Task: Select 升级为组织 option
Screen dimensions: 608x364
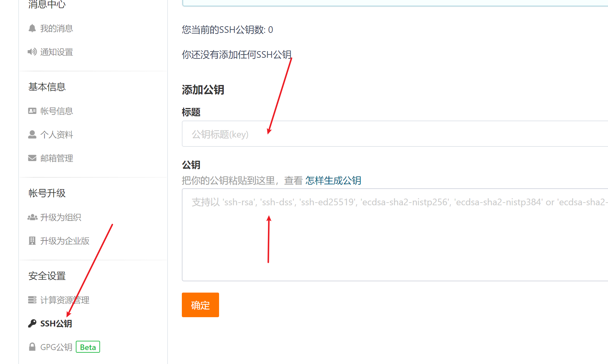Action: pyautogui.click(x=61, y=218)
